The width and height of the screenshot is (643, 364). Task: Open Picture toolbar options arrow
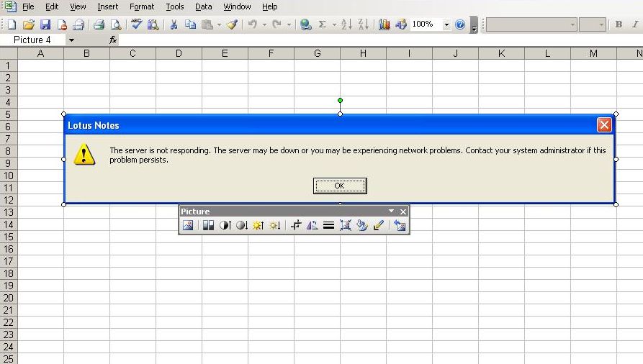[x=391, y=211]
